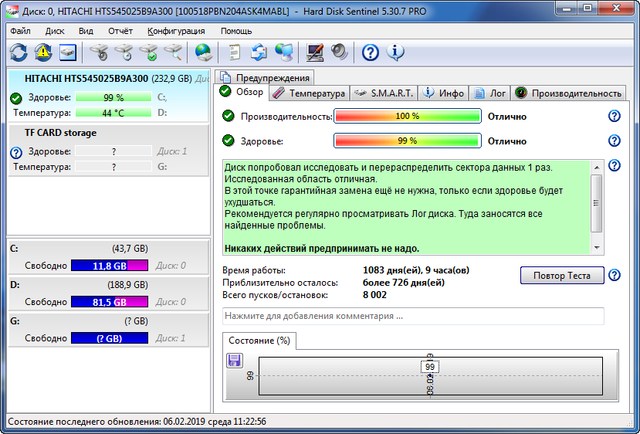Click the floppy save icon in chart
Screen dimensions: 640x434
point(234,360)
